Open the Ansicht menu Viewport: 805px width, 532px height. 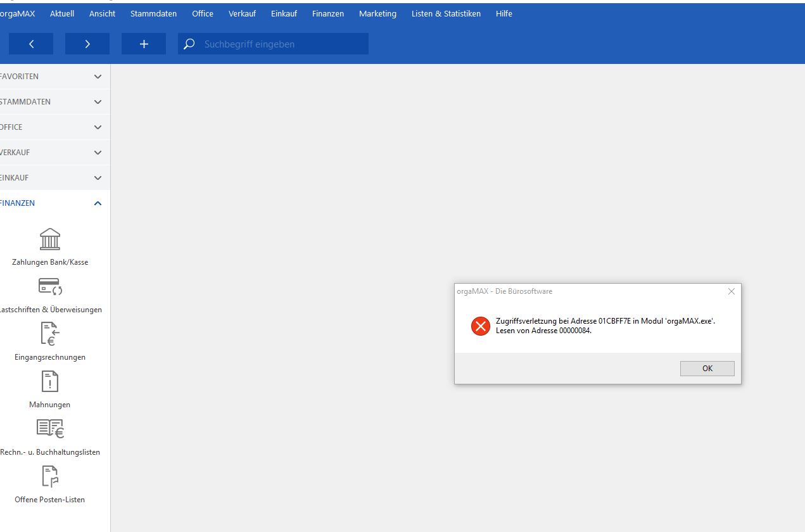pos(102,13)
